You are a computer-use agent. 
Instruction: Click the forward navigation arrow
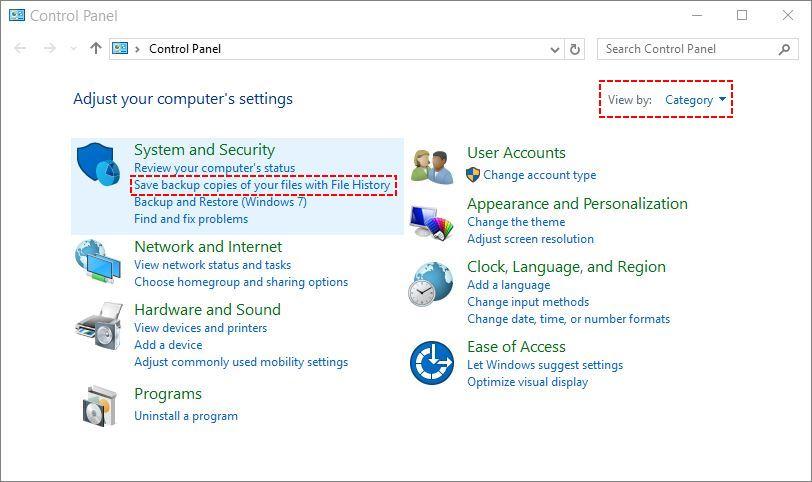50,49
